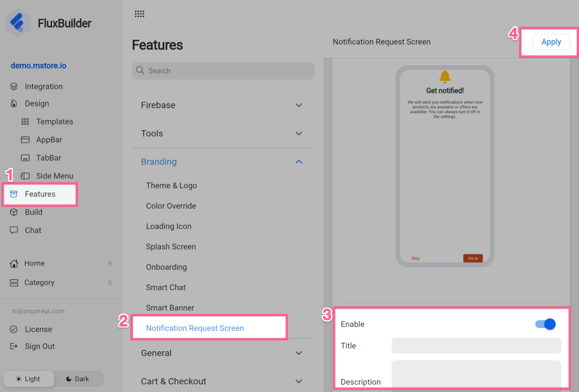This screenshot has width=579, height=392.
Task: Click the Sign Out icon
Action: 14,346
